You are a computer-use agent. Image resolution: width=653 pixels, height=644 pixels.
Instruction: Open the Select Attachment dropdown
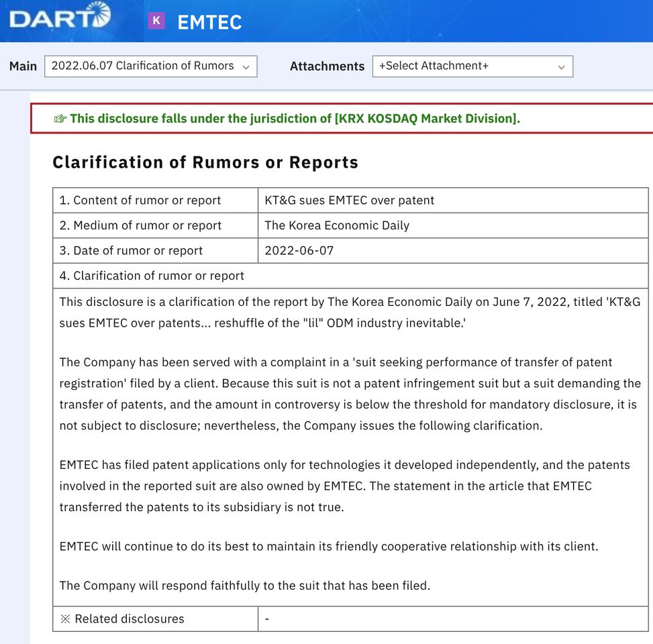pyautogui.click(x=472, y=66)
